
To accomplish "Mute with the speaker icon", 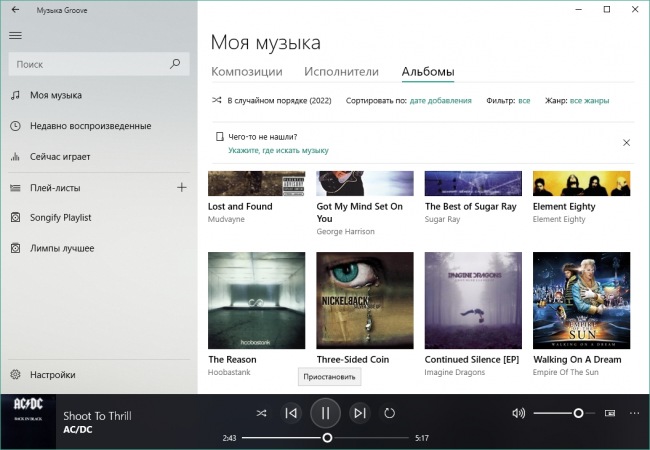I will click(x=518, y=413).
